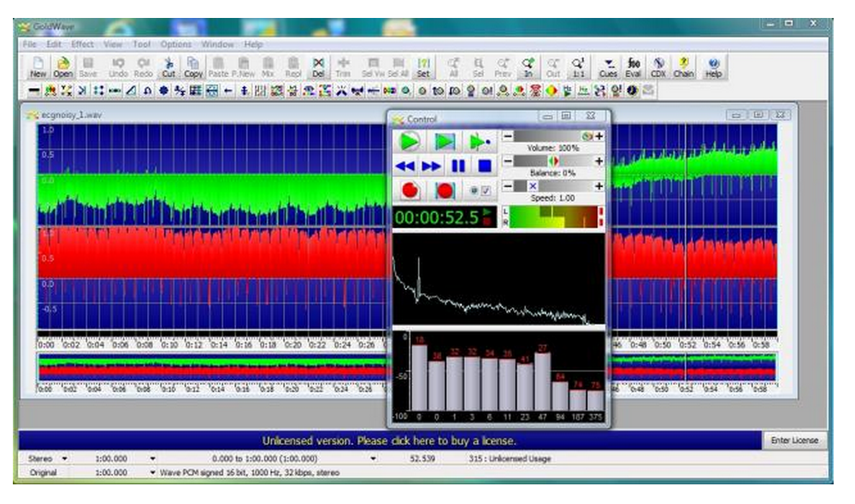Start recording with first red record button
The image size is (855, 504).
coord(410,190)
